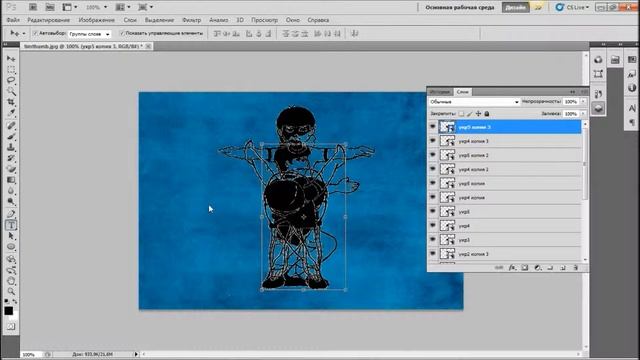The width and height of the screenshot is (640, 360).
Task: Hide the укр4 копия 2 layer
Action: coord(433,169)
